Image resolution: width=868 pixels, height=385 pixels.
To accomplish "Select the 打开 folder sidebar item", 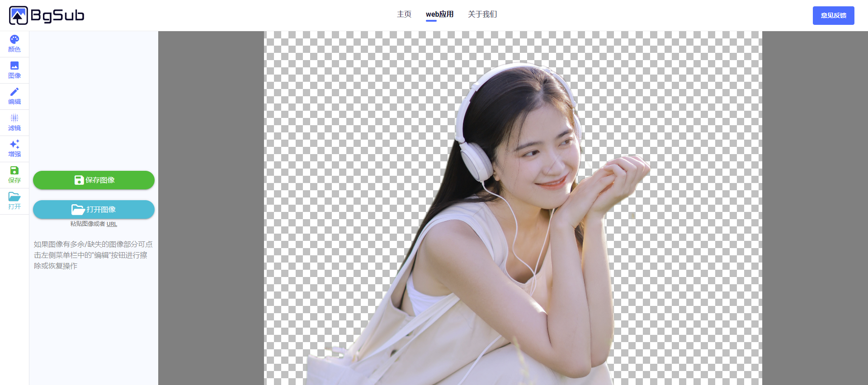I will click(14, 202).
